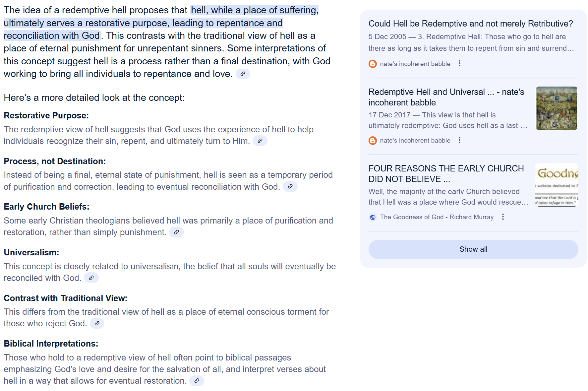This screenshot has height=391, width=588.
Task: Click the link icon after Universalism text
Action: (x=91, y=278)
